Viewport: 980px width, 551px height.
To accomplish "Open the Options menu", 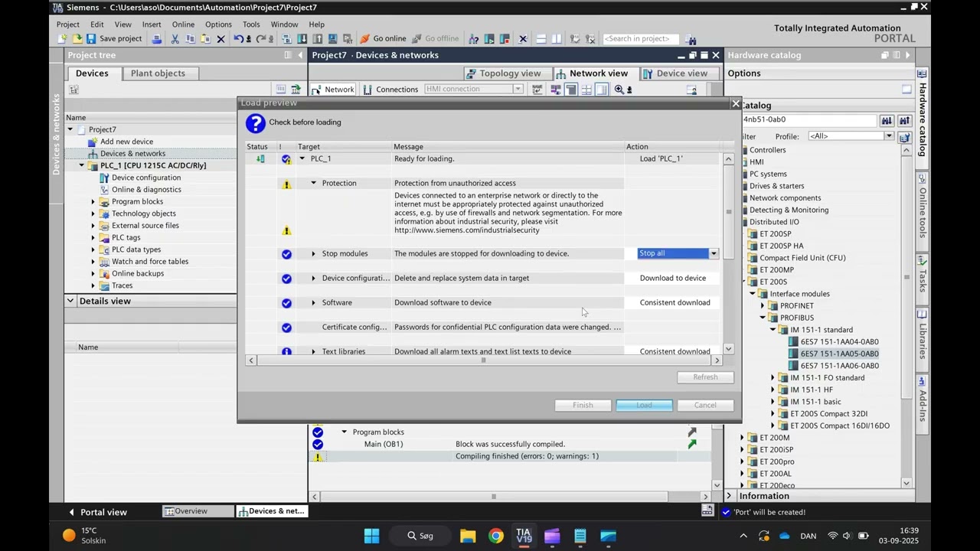I will pos(218,24).
